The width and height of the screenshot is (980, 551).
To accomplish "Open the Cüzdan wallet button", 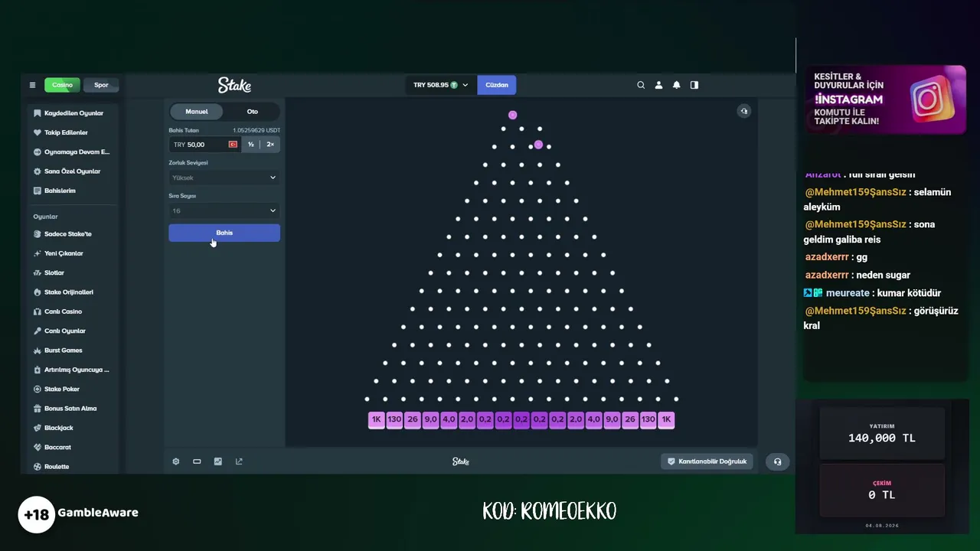I will coord(497,85).
